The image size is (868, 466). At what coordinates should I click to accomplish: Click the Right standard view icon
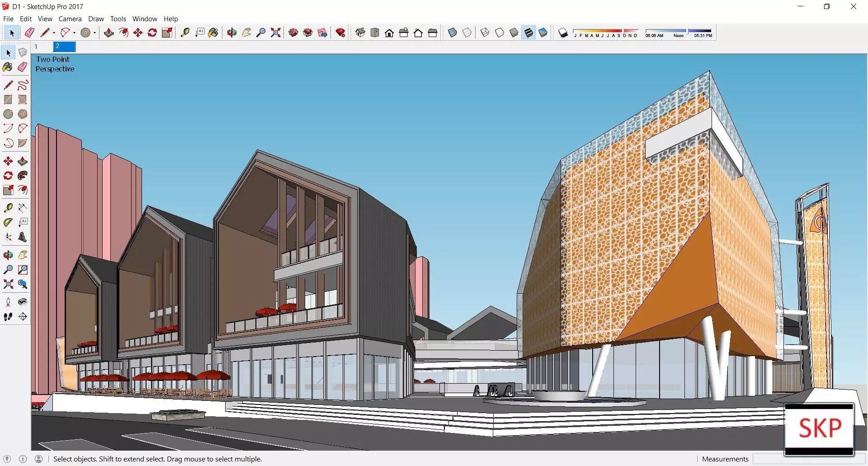tap(404, 33)
